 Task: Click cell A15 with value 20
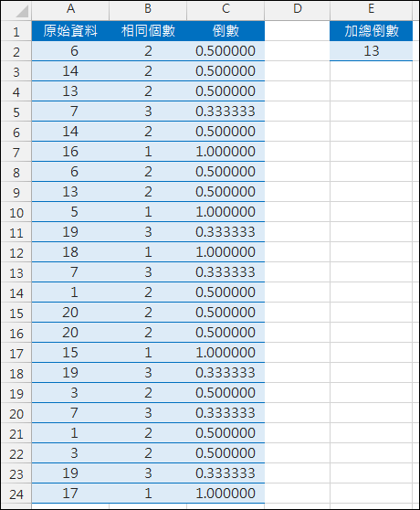pos(70,313)
